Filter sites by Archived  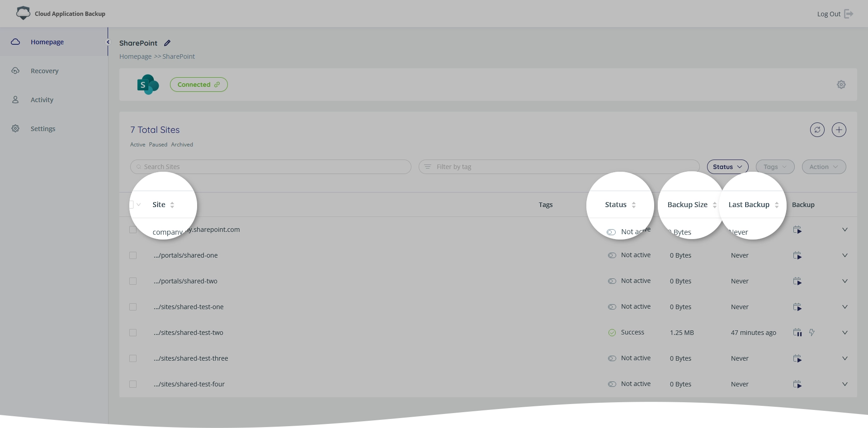tap(182, 145)
